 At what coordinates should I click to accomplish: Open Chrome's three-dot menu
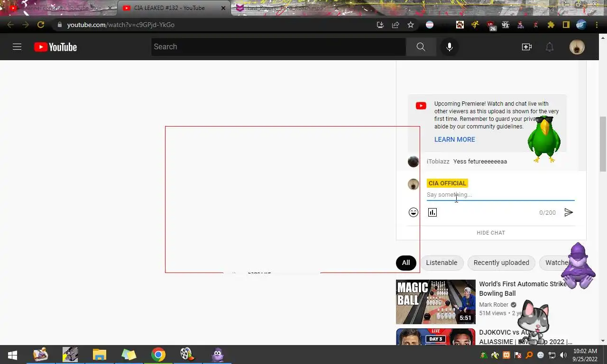597,25
